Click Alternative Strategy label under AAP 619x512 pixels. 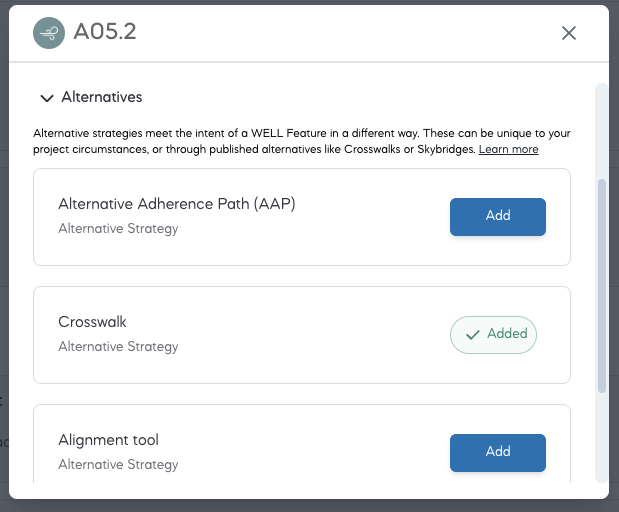pos(118,229)
